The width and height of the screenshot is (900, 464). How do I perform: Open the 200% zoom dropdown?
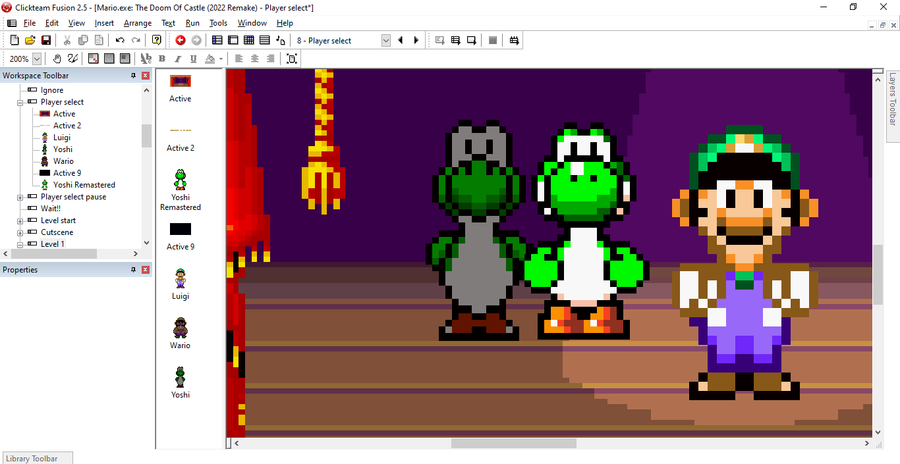(37, 59)
